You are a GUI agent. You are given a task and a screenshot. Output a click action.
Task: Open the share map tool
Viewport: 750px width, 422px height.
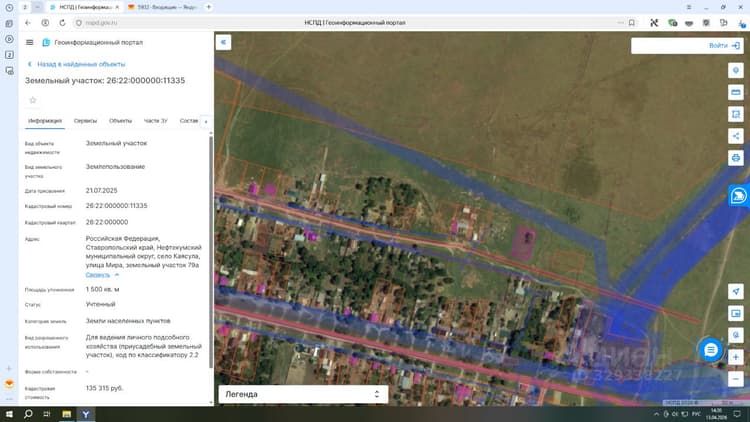[x=736, y=136]
